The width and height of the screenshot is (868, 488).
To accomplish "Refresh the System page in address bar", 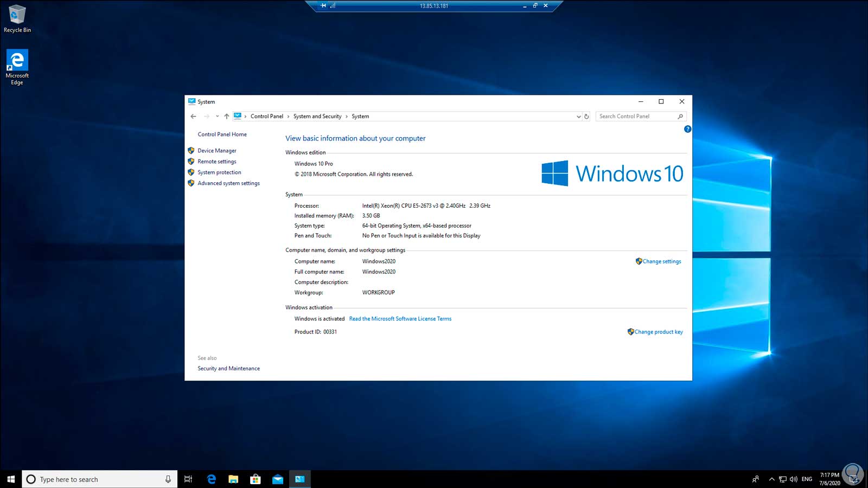I will pyautogui.click(x=586, y=117).
